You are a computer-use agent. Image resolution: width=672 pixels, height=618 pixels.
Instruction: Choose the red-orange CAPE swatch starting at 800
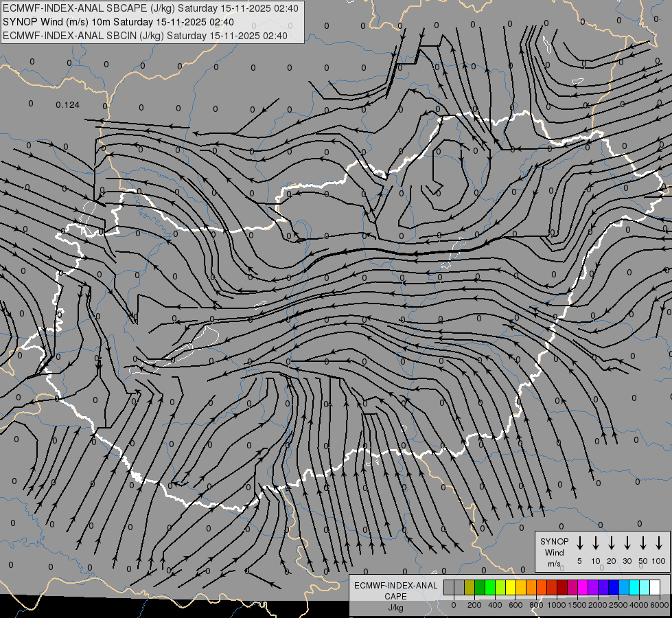[x=542, y=587]
